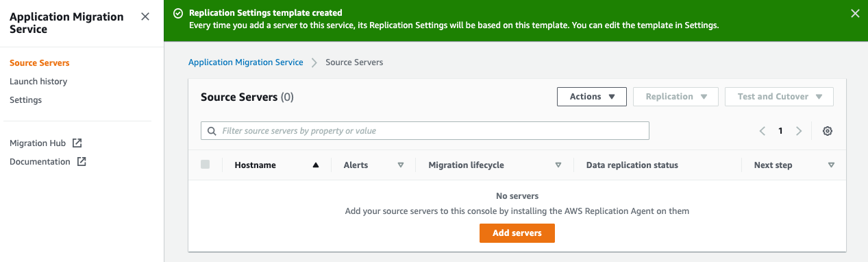Close the Application Migration Service sidebar
The width and height of the screenshot is (868, 262).
pyautogui.click(x=145, y=16)
